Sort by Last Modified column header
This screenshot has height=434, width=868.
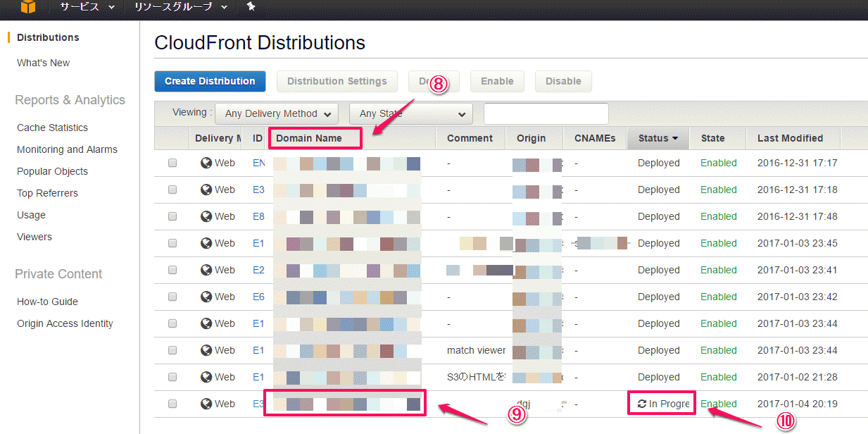[x=790, y=138]
